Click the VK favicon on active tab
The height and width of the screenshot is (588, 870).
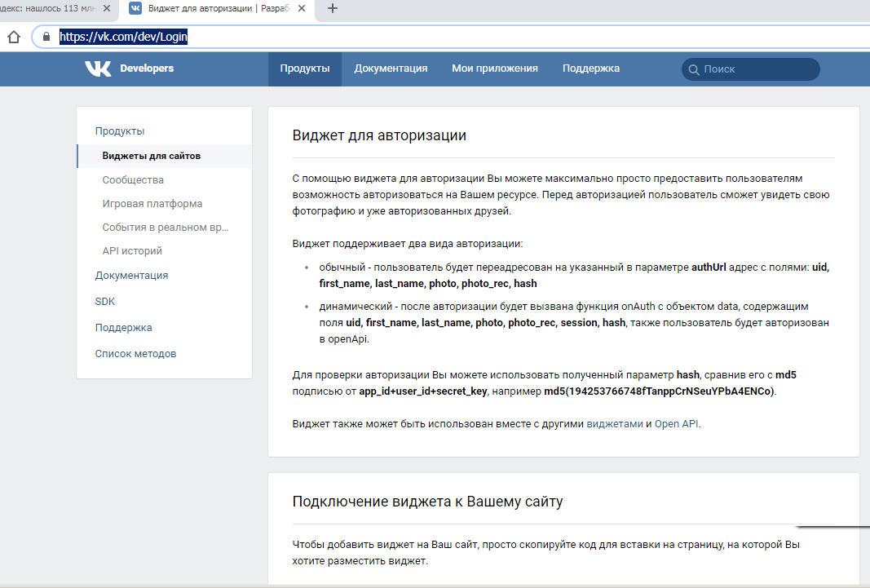pos(135,8)
